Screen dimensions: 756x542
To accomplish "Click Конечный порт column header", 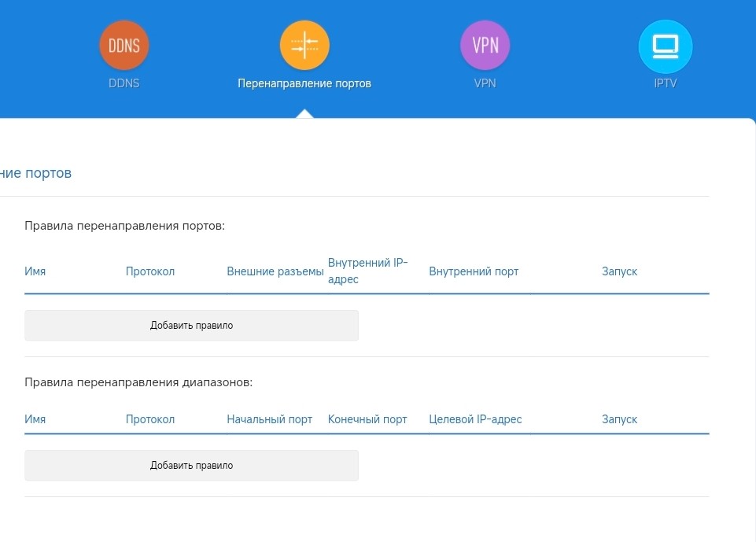I will point(367,419).
